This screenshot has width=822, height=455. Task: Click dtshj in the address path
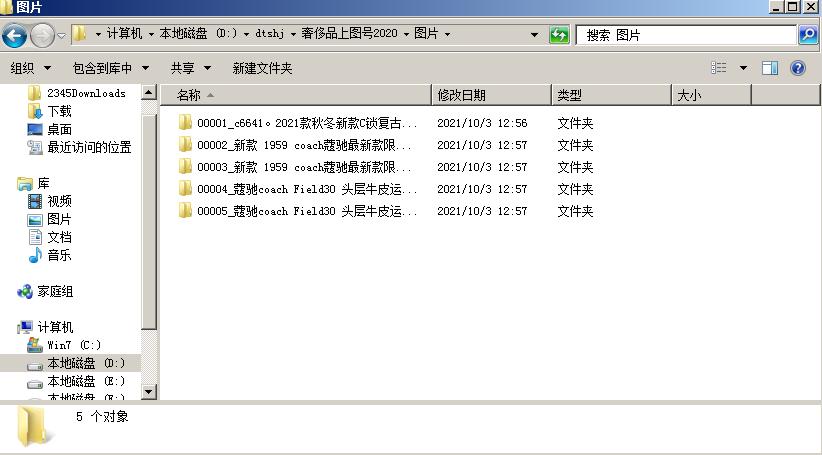point(269,34)
